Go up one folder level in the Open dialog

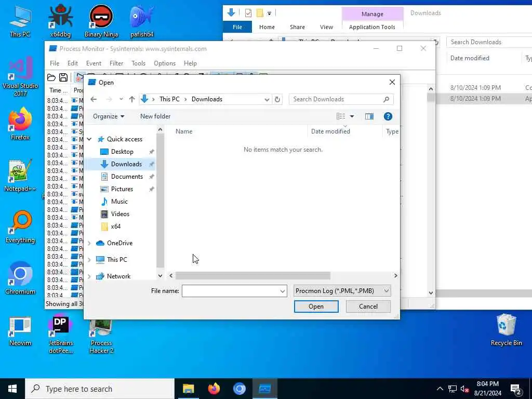click(x=132, y=99)
